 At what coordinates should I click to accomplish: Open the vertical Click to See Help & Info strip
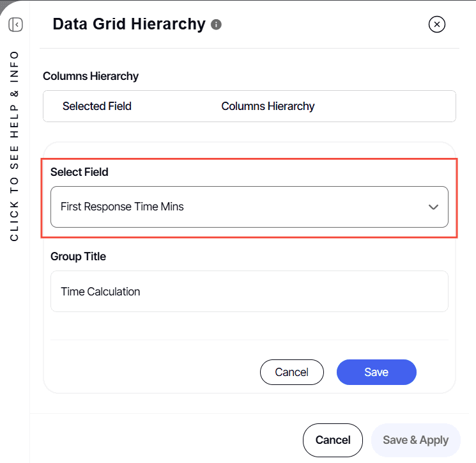pos(14,146)
